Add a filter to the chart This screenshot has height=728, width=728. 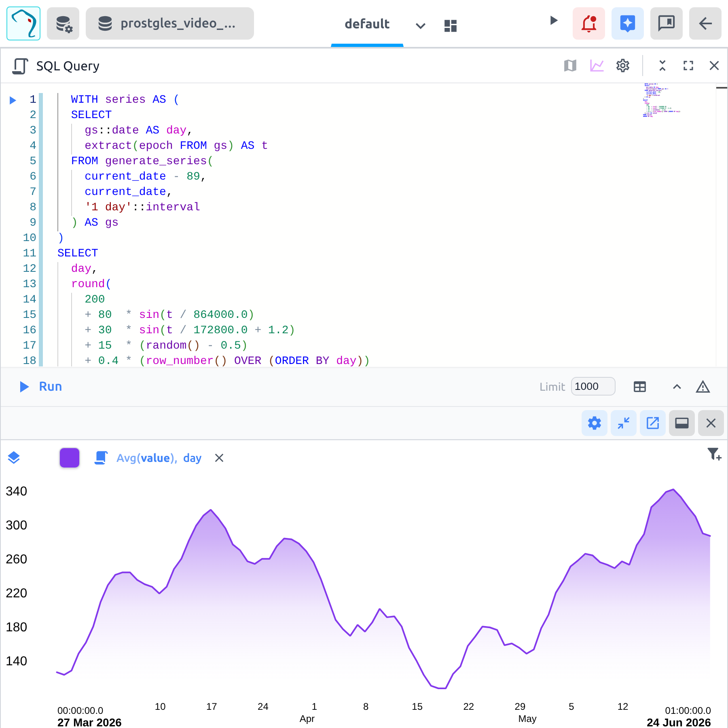714,454
